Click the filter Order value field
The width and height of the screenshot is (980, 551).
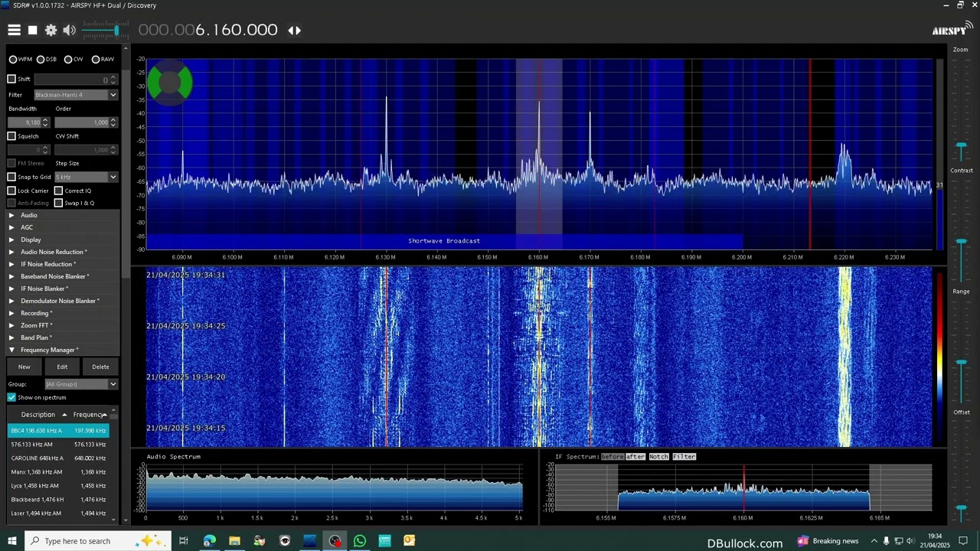(82, 122)
